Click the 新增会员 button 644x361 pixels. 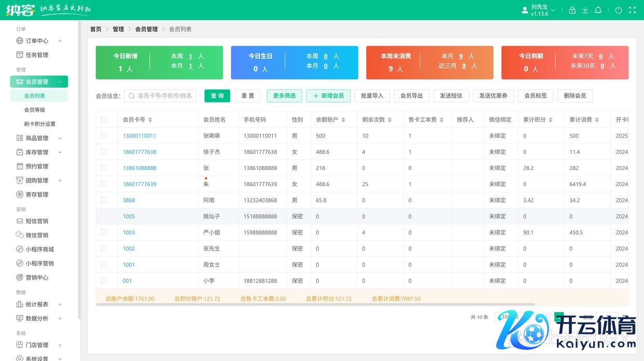point(328,96)
